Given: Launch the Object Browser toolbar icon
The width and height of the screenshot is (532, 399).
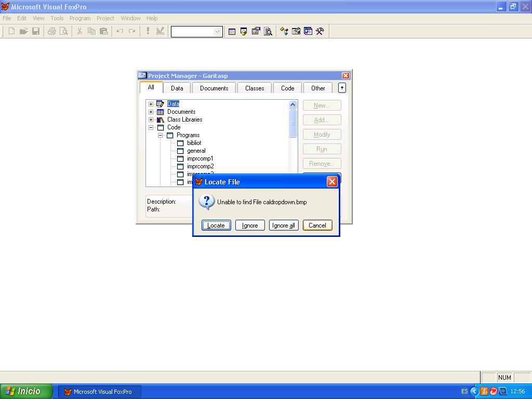Looking at the screenshot, I should (296, 32).
